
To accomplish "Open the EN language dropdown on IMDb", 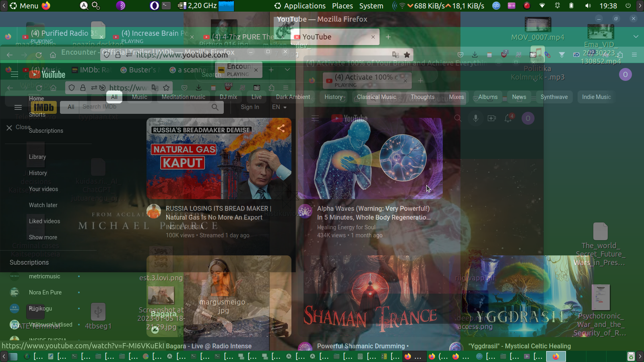I will click(x=279, y=107).
